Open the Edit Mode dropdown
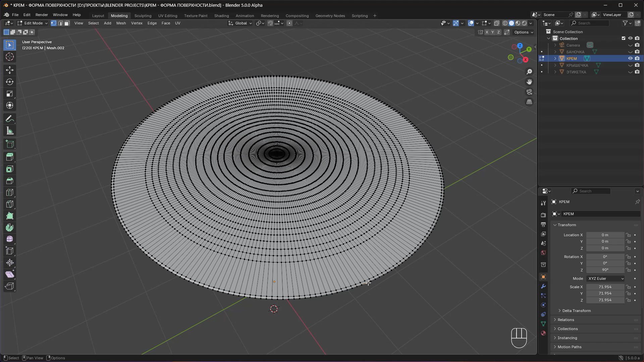 pos(33,23)
